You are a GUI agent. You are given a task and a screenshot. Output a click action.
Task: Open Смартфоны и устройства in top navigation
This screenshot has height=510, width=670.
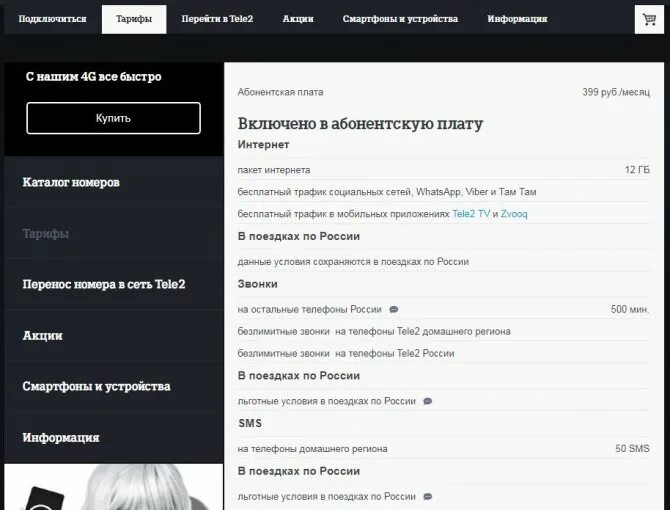click(400, 19)
